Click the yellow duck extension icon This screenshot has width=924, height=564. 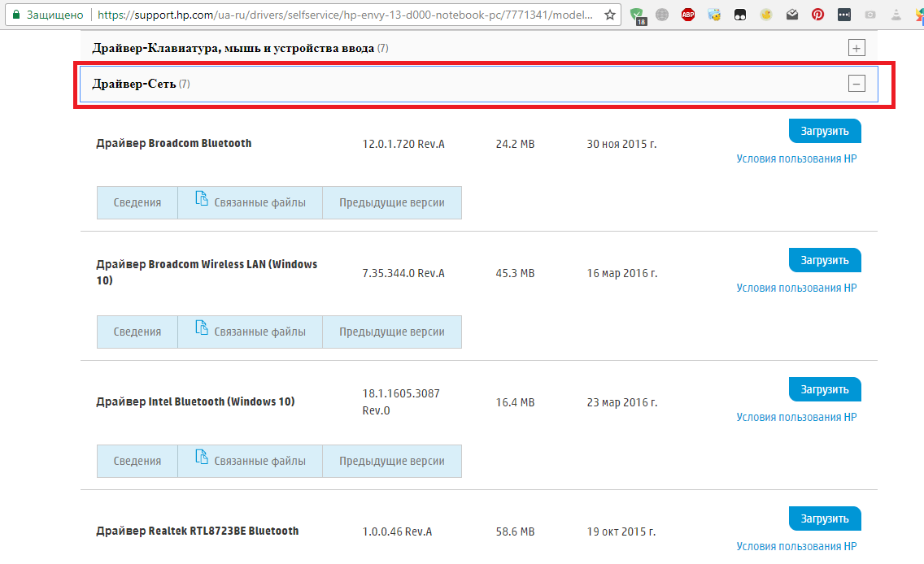coord(766,15)
